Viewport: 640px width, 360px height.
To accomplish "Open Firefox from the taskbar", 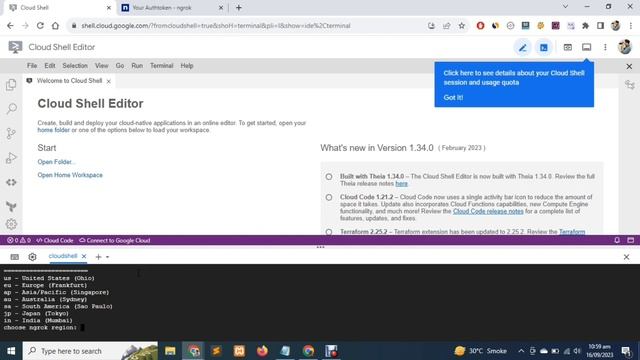I will [262, 351].
